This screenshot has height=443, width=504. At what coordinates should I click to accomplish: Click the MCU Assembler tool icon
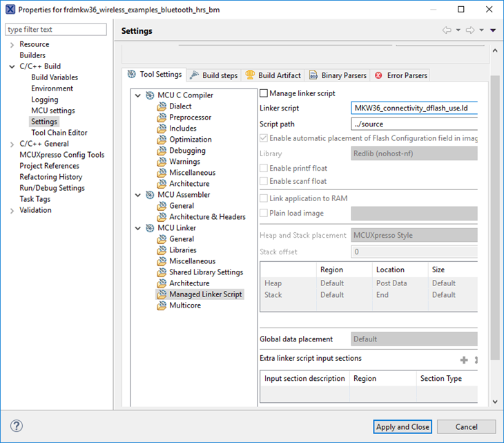(x=151, y=195)
